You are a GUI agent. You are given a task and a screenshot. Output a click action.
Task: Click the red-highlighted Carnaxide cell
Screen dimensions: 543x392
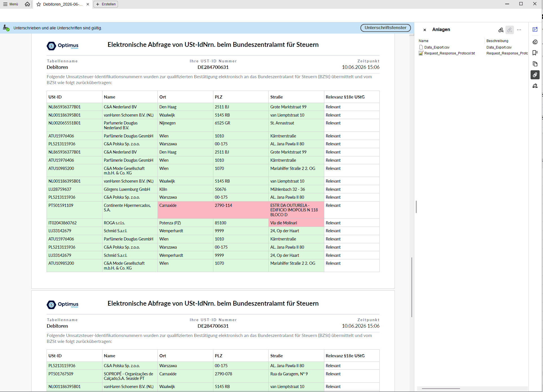[x=185, y=210]
